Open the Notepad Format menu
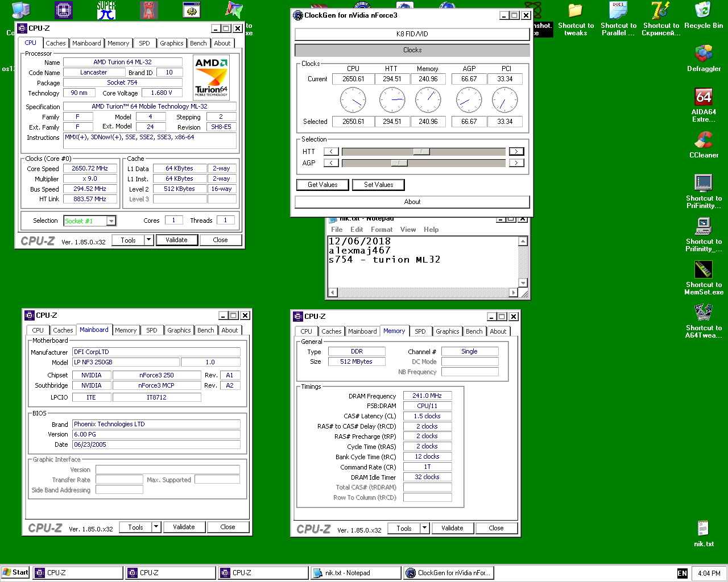728x582 pixels. pos(382,230)
